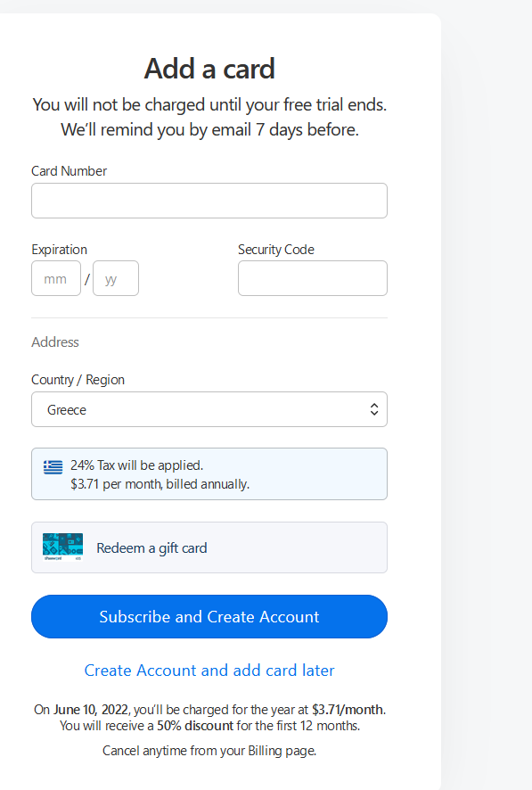
Task: Click the June 10, 2022 charge date
Action: (91, 710)
